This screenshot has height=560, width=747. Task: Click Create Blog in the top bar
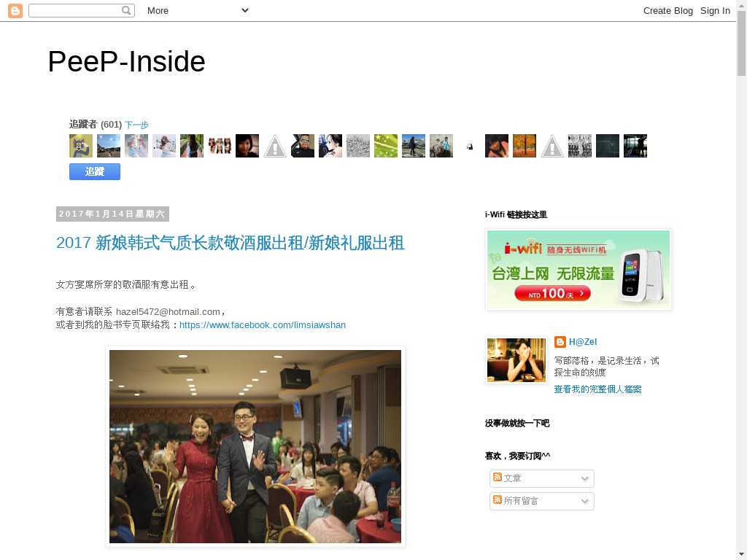(668, 10)
